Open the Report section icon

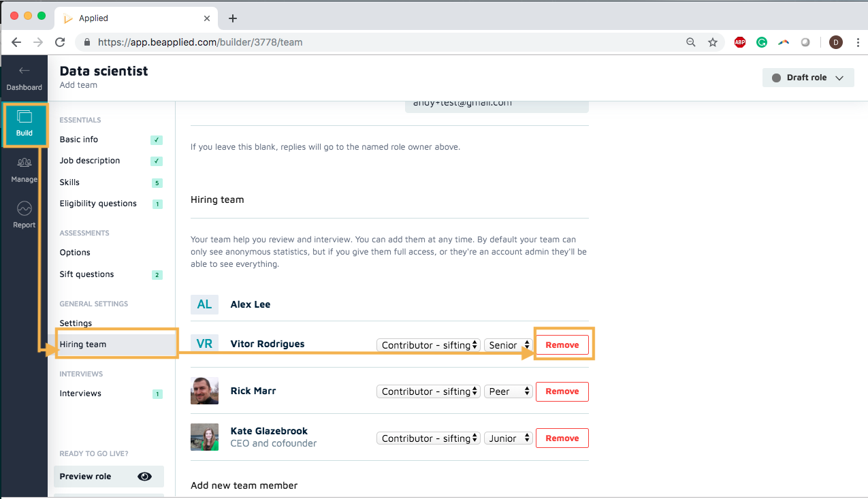pyautogui.click(x=25, y=209)
